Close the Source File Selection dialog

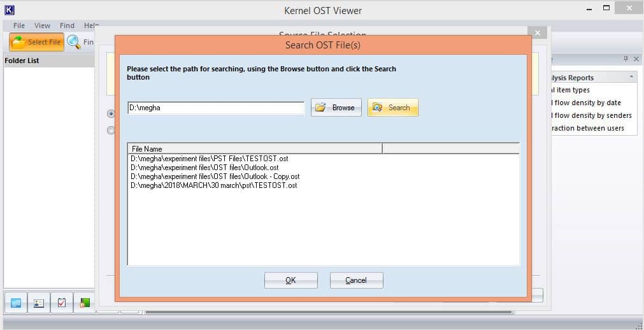(x=537, y=33)
